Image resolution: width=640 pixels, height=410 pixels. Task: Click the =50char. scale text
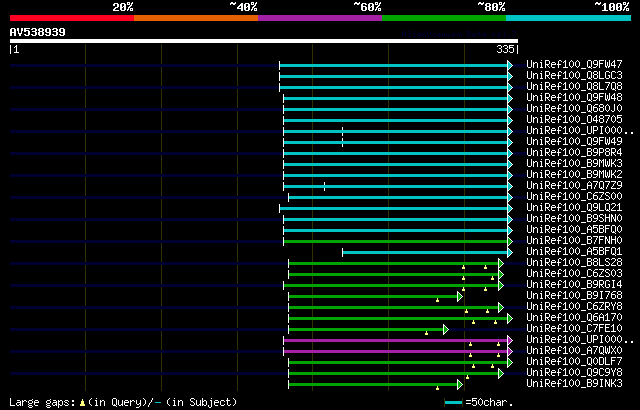(x=489, y=403)
